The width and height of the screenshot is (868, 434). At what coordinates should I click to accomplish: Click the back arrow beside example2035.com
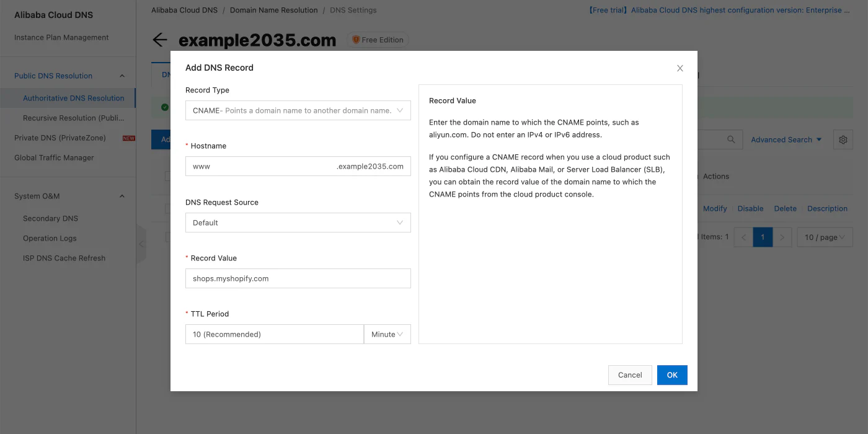click(x=159, y=39)
